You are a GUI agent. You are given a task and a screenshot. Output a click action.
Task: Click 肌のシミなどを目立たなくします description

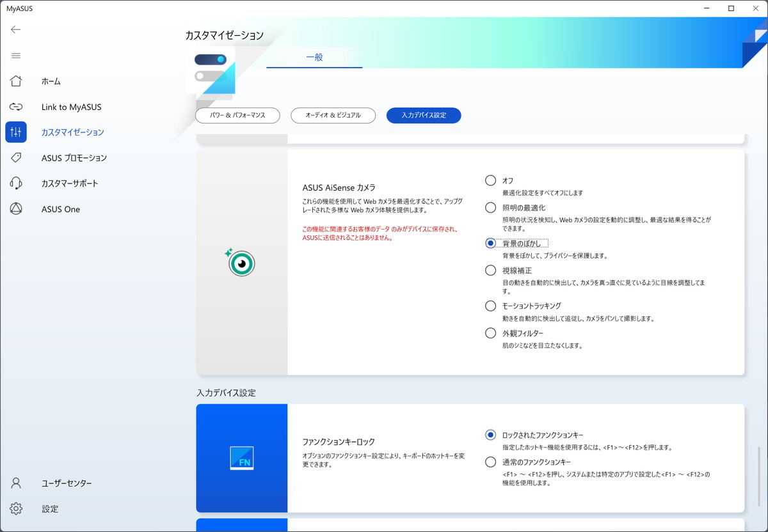542,345
